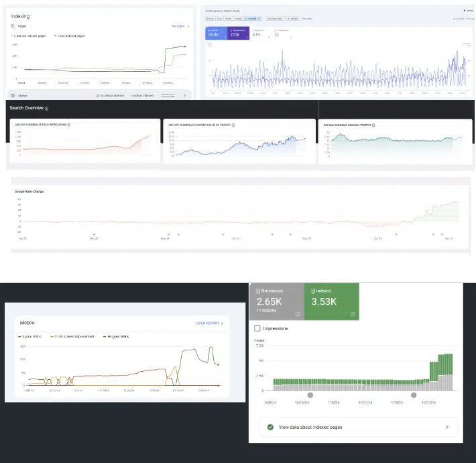Click the help icon on the Indexed card
The image size is (476, 463).
[x=352, y=313]
